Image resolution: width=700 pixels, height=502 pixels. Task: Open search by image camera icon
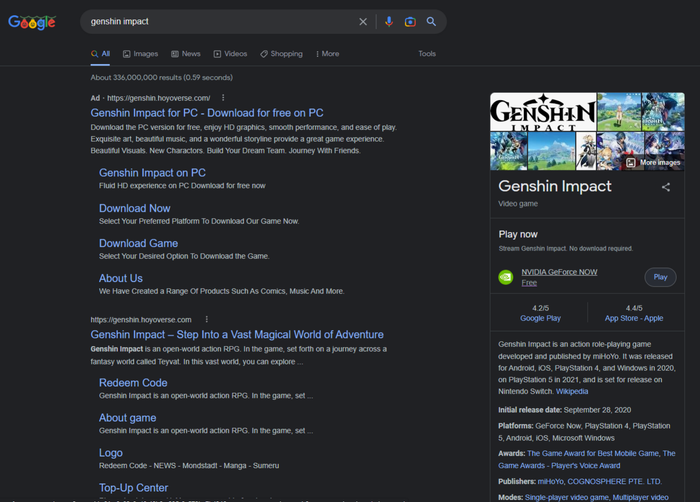(410, 21)
